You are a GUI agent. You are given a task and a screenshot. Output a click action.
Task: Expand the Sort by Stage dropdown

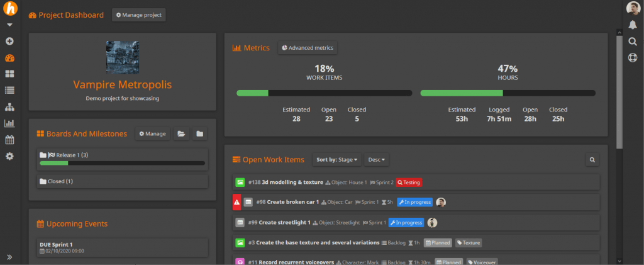point(338,160)
